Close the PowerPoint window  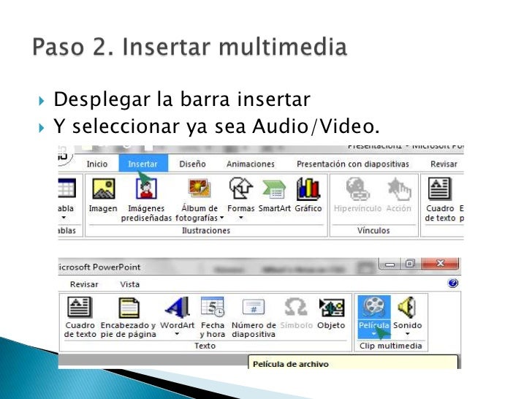[440, 264]
